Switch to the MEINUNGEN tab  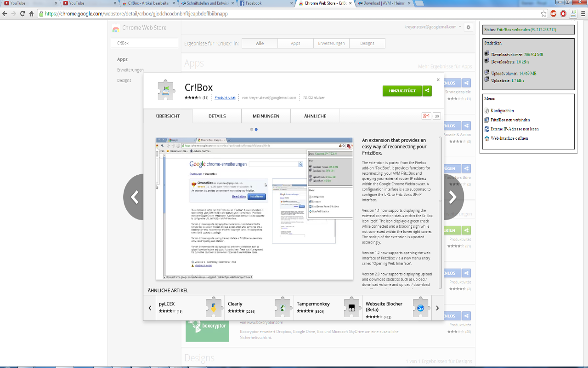click(266, 116)
